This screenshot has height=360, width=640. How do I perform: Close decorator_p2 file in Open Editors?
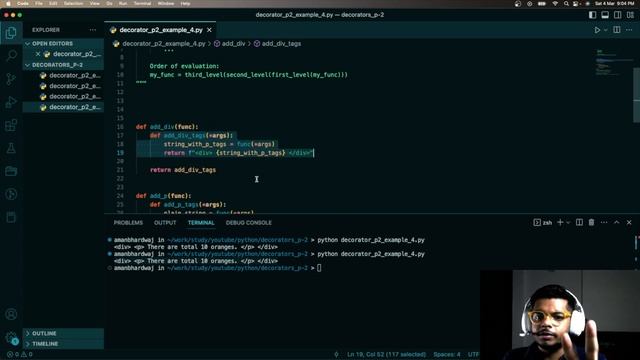point(38,54)
